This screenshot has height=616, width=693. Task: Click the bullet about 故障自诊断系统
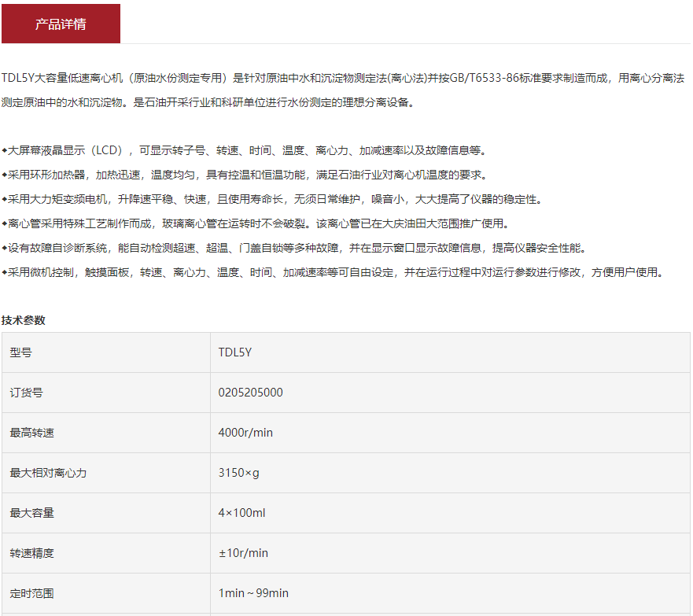tap(294, 248)
